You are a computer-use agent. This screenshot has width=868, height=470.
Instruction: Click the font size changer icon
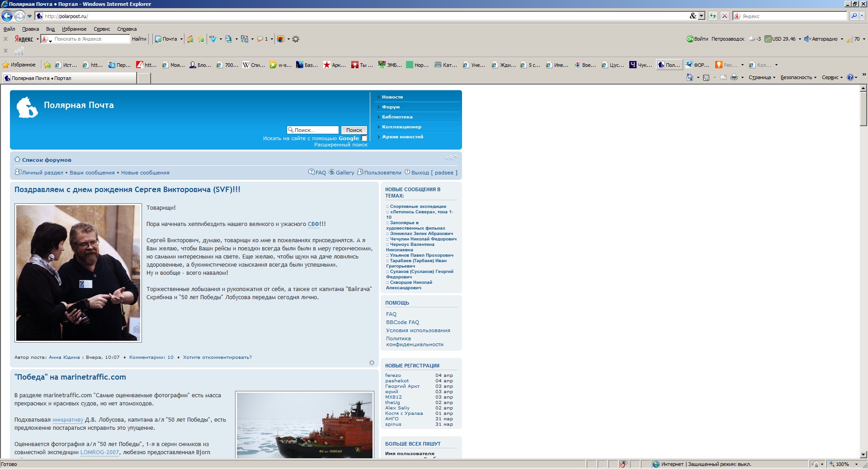(x=450, y=158)
